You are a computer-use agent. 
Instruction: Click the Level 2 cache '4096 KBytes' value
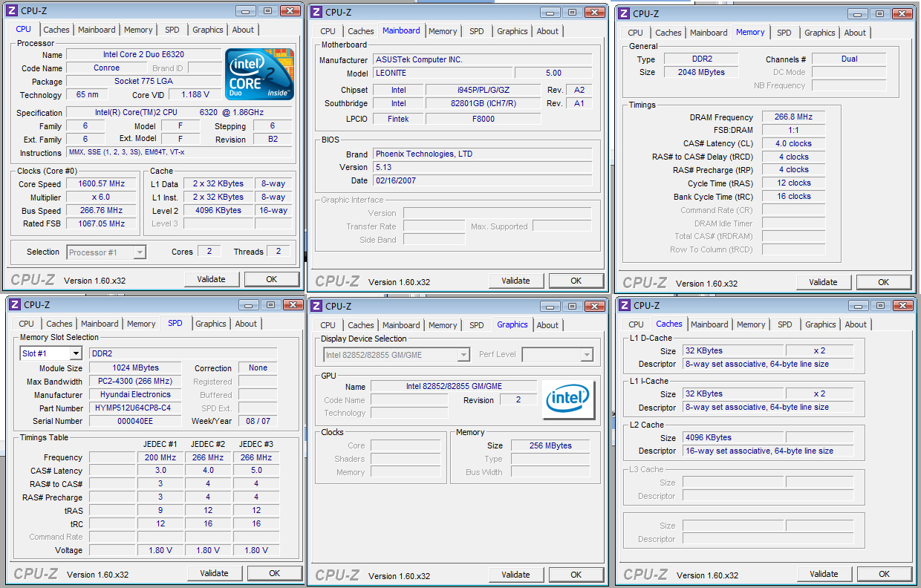[218, 211]
